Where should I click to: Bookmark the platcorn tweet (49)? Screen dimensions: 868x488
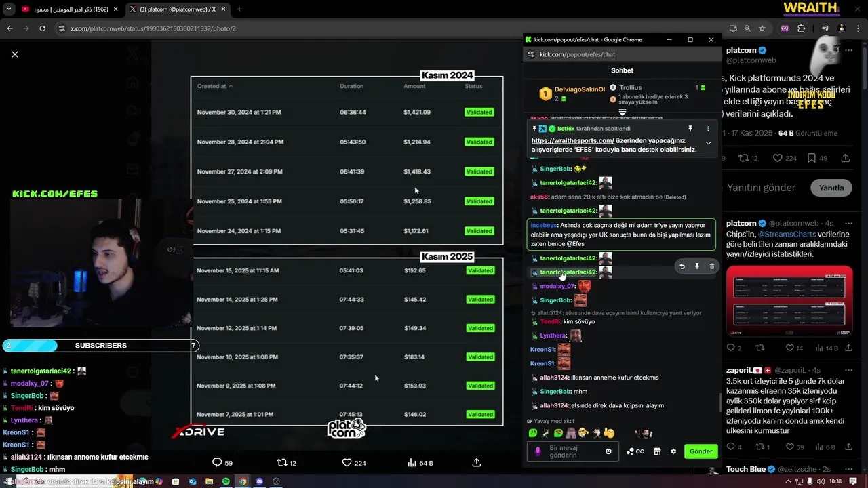[816, 158]
